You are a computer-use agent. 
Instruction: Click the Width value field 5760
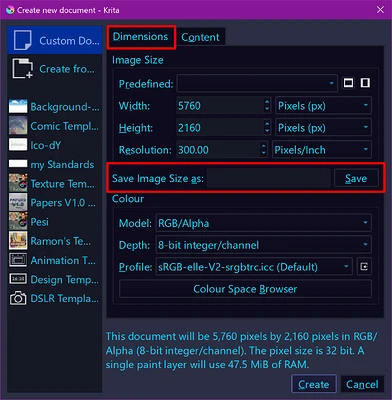[220, 106]
